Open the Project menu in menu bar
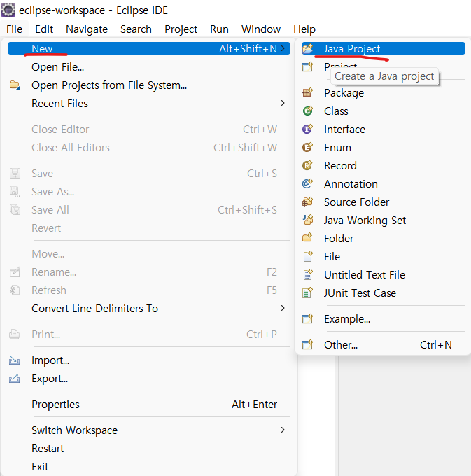Viewport: 471px width, 476px height. tap(181, 29)
